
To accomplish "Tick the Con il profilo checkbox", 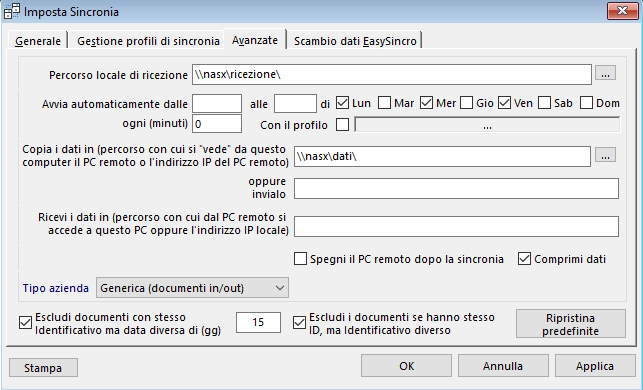I will [342, 124].
